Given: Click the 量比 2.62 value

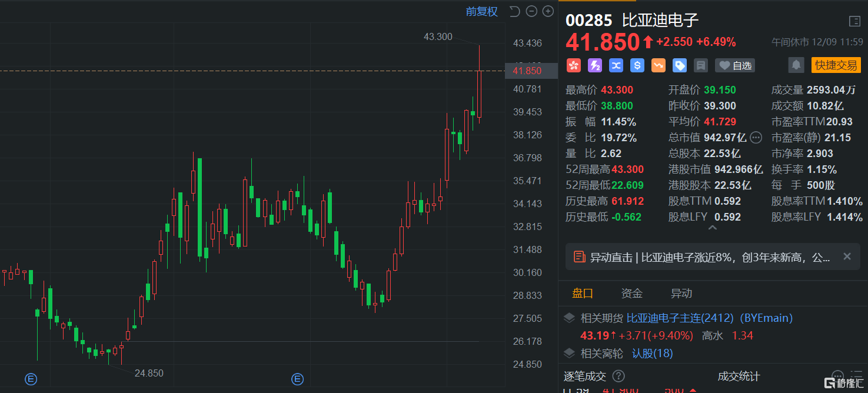Looking at the screenshot, I should [x=611, y=154].
